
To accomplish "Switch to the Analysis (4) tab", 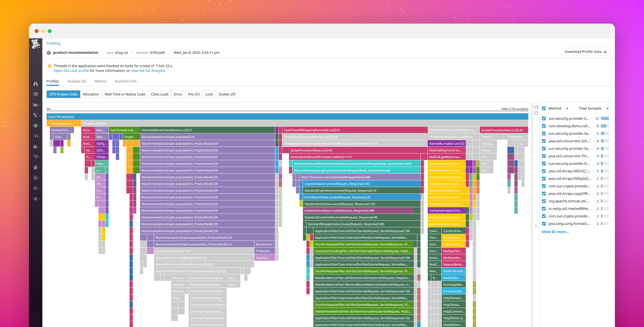I will 76,81.
